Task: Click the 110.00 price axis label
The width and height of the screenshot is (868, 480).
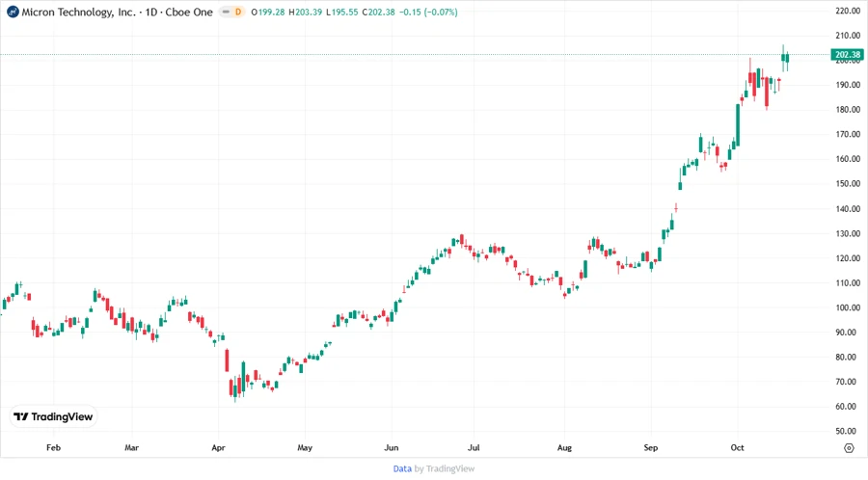Action: point(848,283)
